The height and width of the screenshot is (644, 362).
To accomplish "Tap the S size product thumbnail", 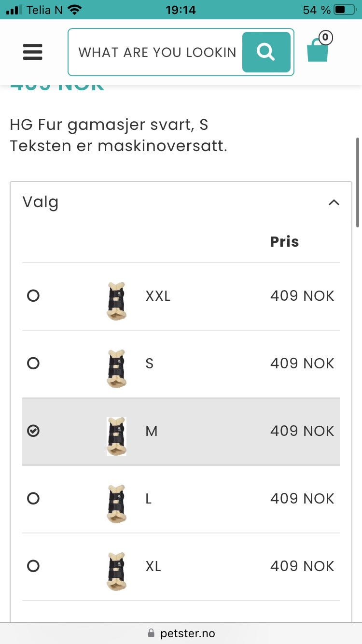I will click(116, 368).
